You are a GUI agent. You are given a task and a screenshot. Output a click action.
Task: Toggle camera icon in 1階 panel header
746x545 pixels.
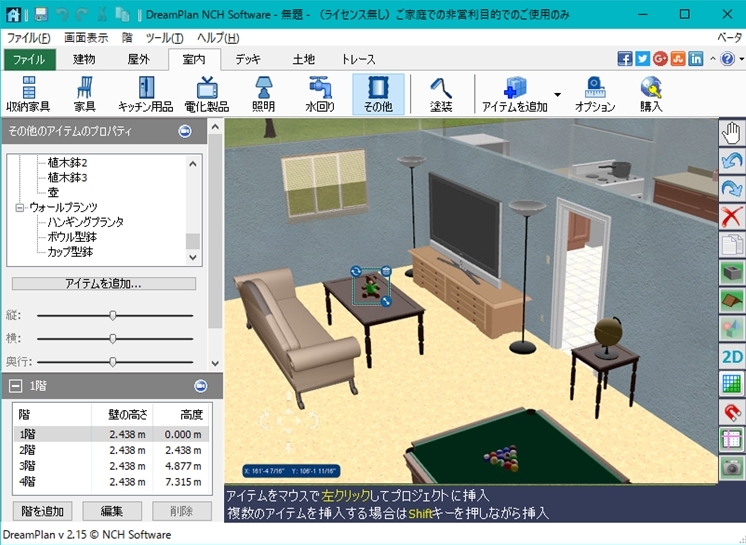(x=201, y=386)
